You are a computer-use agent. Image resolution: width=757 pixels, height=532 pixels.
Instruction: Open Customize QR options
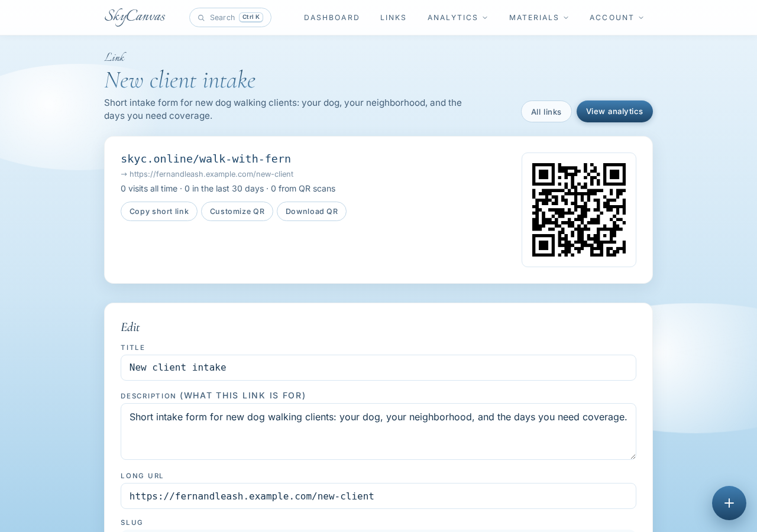pyautogui.click(x=237, y=211)
